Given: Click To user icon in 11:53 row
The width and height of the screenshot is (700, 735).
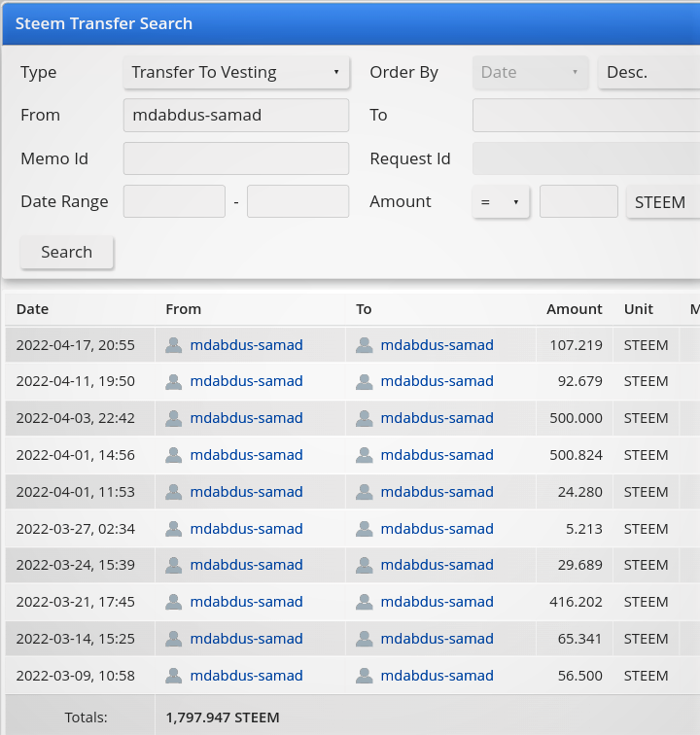Looking at the screenshot, I should [x=365, y=492].
